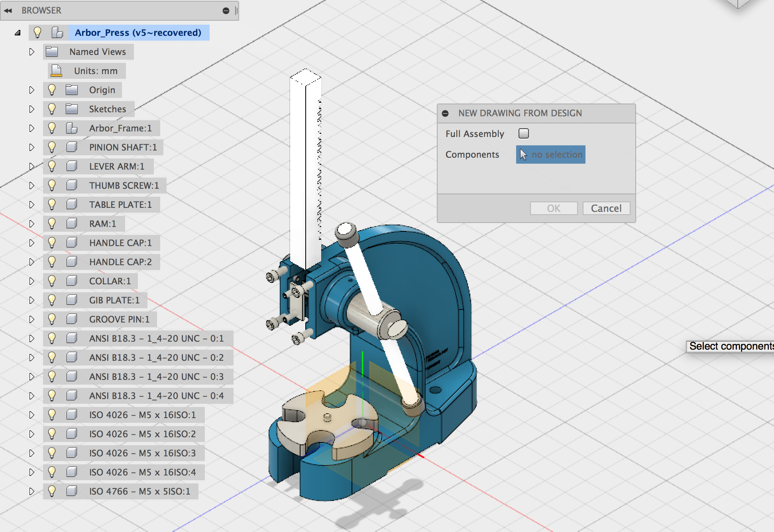Click the HANDLE CAP:2 component icon
The height and width of the screenshot is (532, 774).
point(72,262)
